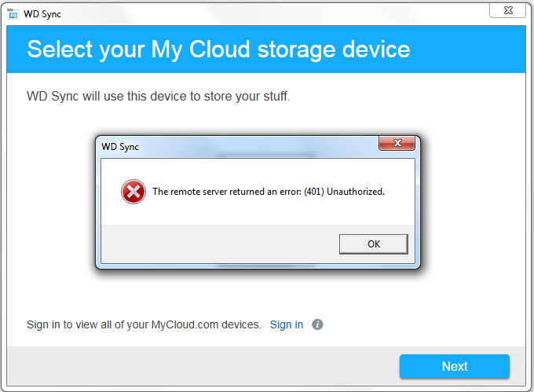Close the main WD Sync setup window

(x=508, y=10)
